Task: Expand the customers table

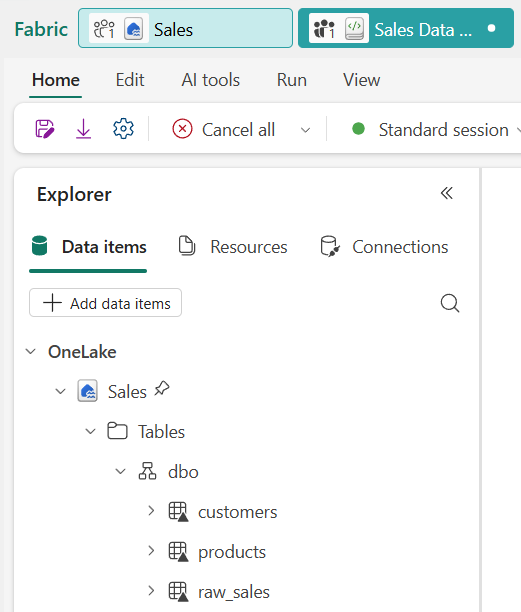Action: tap(151, 511)
